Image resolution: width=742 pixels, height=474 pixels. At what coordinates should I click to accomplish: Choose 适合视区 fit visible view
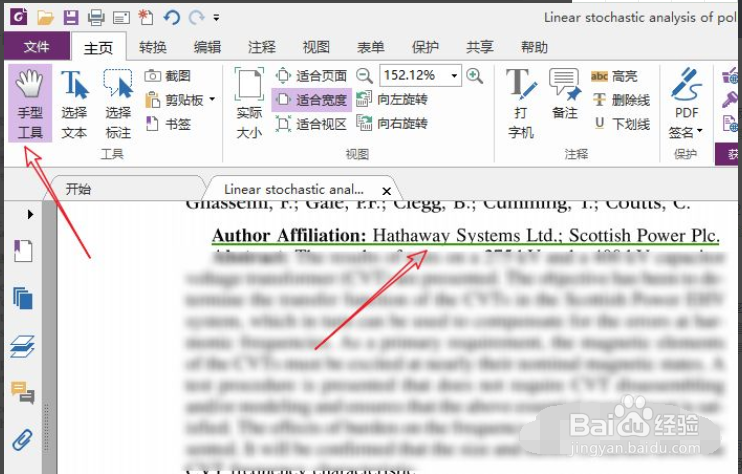(311, 124)
